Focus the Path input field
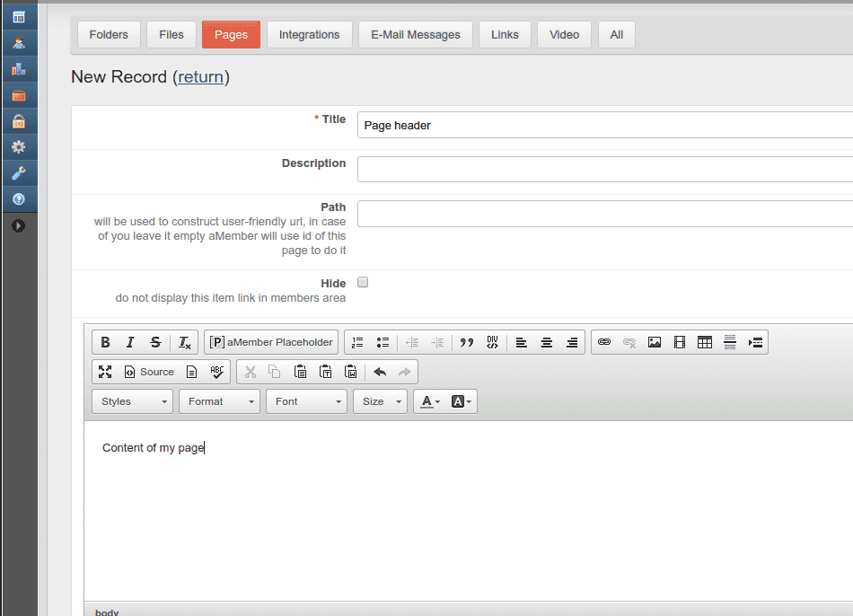Viewport: 853px width, 616px height. 605,214
